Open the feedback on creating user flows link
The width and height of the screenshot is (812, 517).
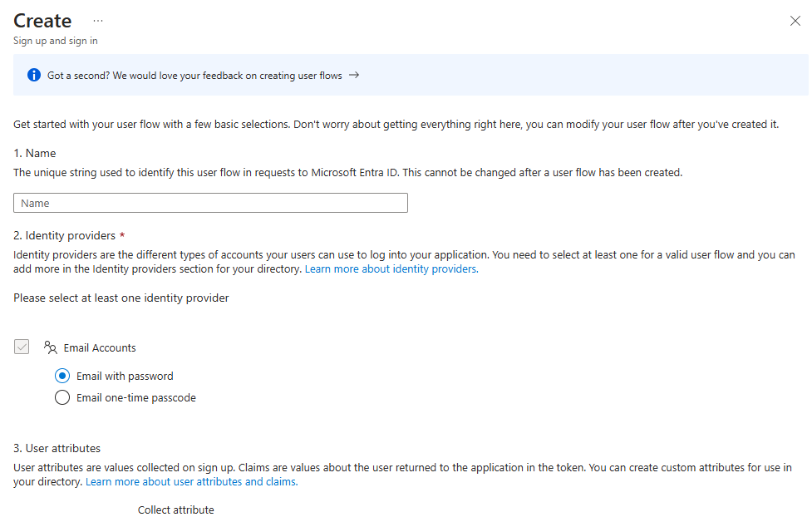point(194,76)
